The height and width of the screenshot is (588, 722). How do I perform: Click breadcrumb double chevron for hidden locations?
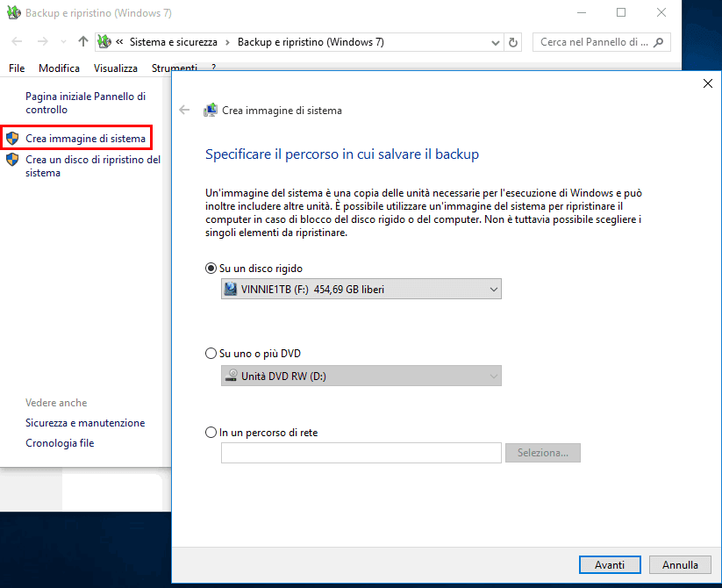(119, 42)
